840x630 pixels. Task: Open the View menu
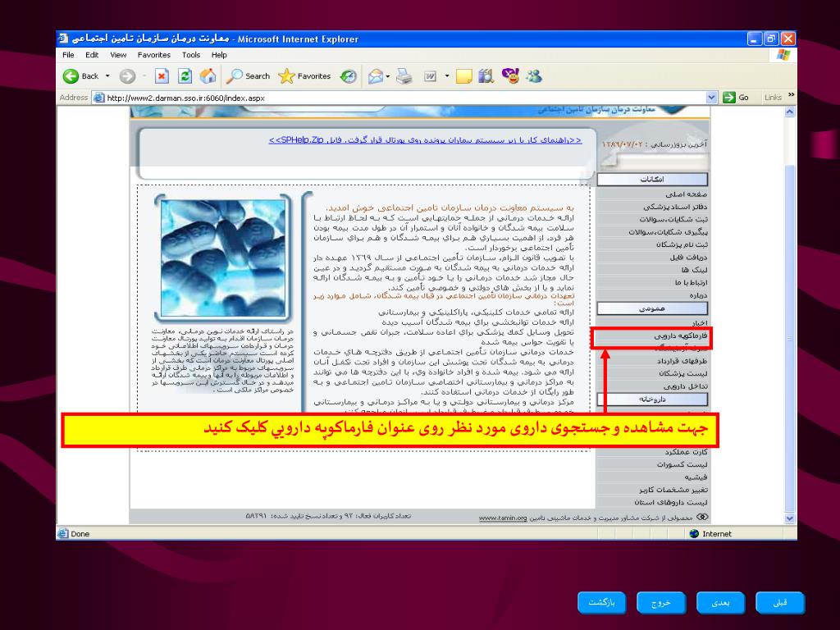118,55
